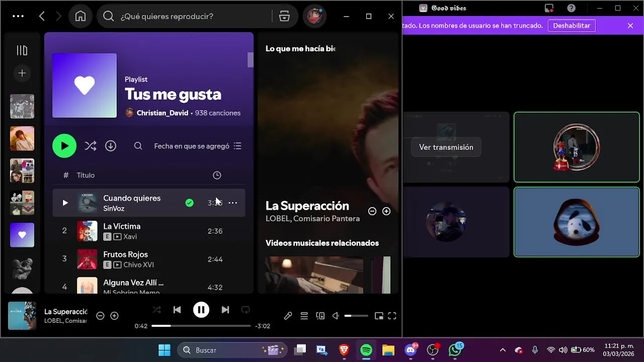Image resolution: width=644 pixels, height=362 pixels.
Task: Dismiss the purple notice banner
Action: [630, 26]
